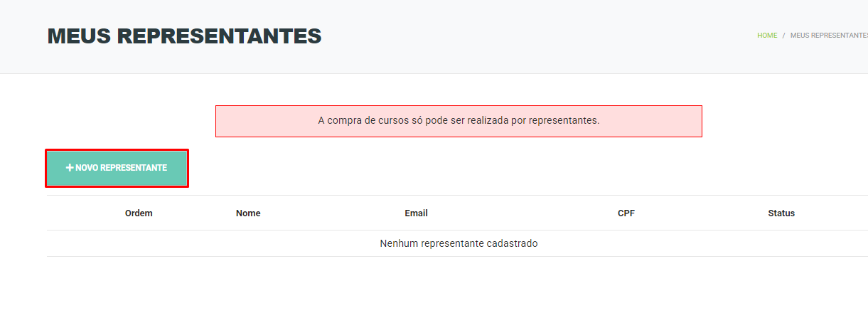
Task: Click the Nome column header
Action: (248, 213)
